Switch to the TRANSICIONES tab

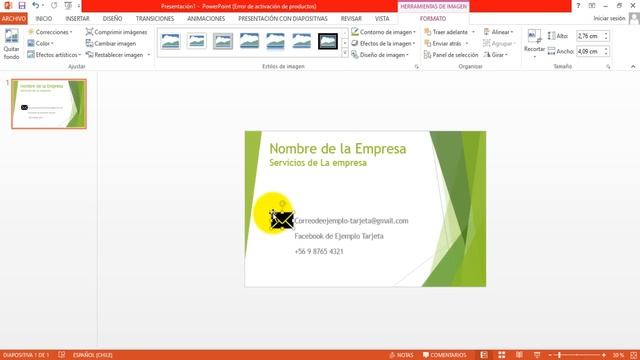pyautogui.click(x=155, y=19)
